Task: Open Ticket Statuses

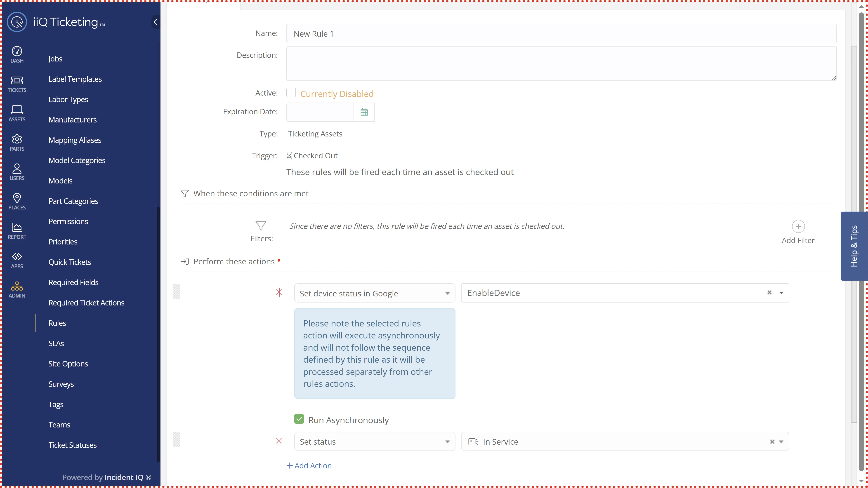Action: pos(72,445)
